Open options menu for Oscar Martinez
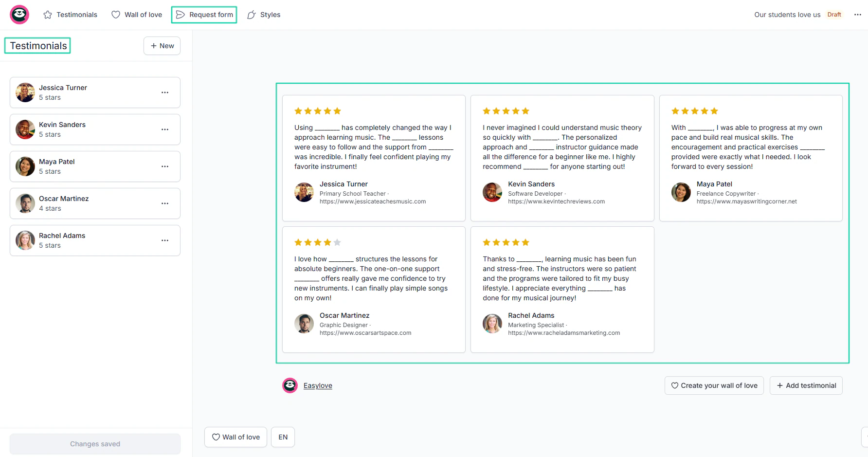 click(x=165, y=203)
